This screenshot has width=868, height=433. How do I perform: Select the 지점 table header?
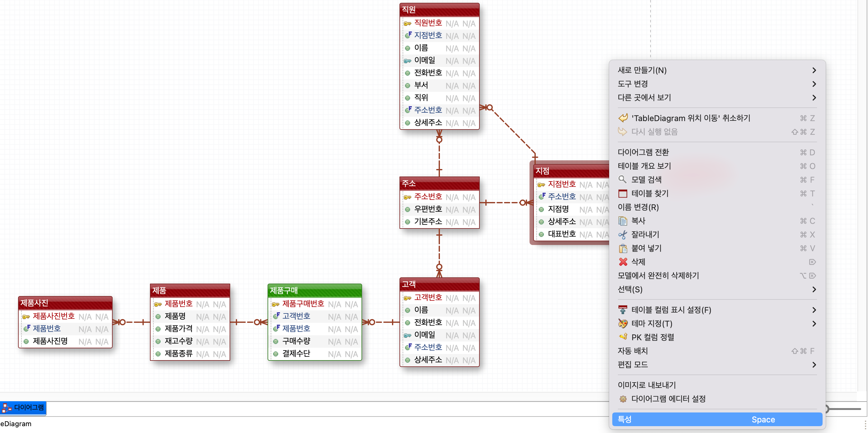pos(572,171)
